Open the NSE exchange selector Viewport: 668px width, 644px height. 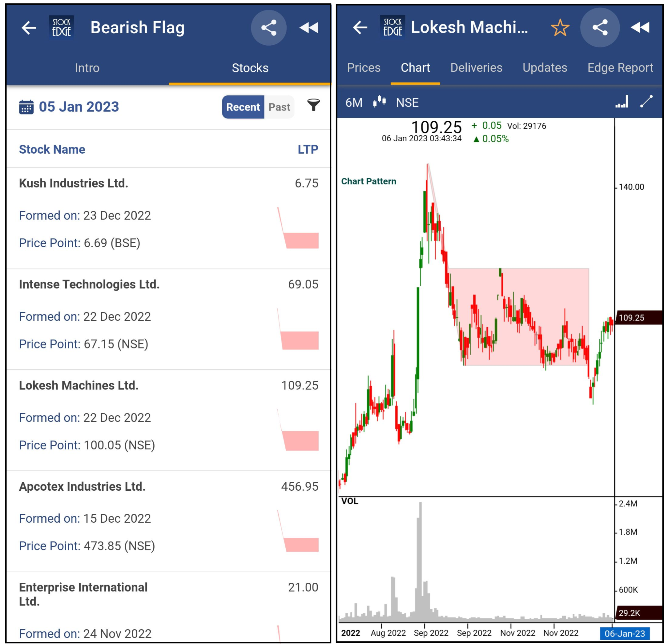tap(408, 102)
